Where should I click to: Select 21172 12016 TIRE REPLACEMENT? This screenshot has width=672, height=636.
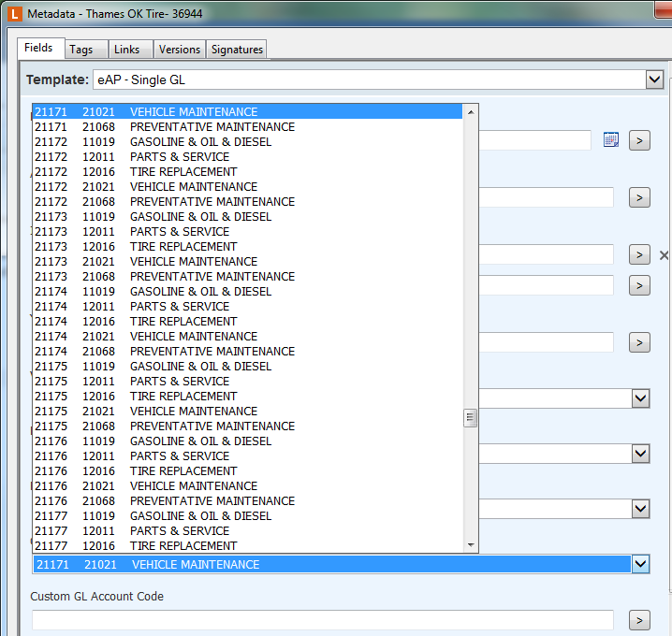tap(248, 172)
